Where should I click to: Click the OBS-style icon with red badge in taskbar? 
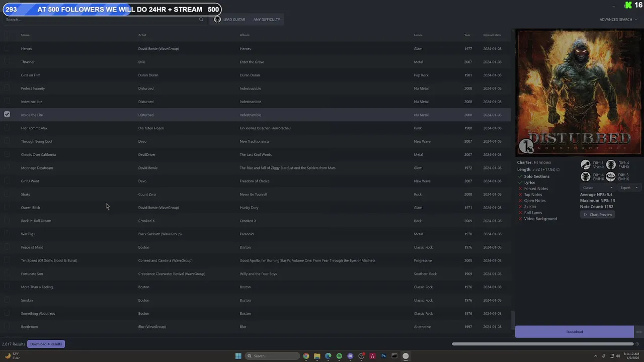coord(361,356)
